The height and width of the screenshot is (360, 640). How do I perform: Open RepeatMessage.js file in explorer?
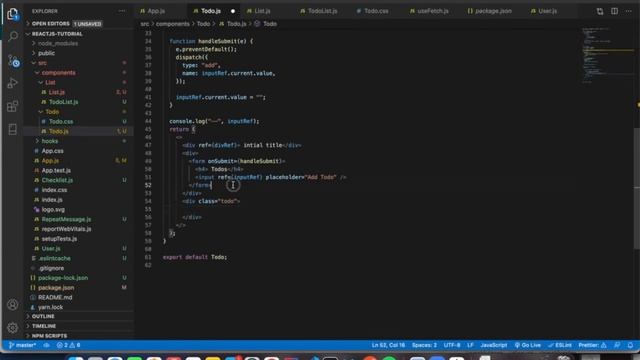tap(66, 220)
